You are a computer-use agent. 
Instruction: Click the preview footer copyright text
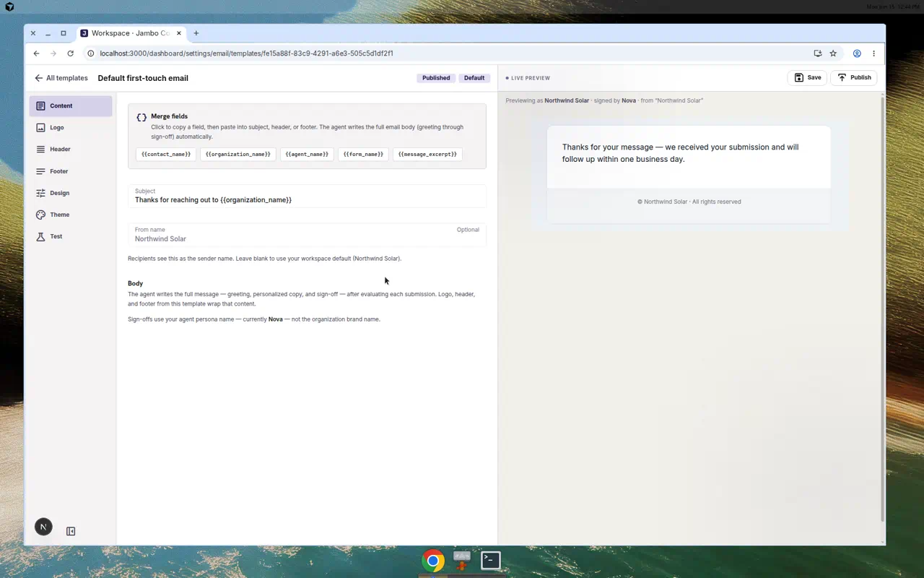pos(689,202)
